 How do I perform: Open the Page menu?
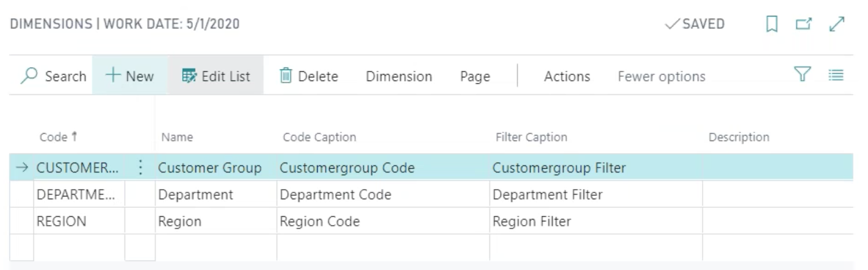point(475,76)
